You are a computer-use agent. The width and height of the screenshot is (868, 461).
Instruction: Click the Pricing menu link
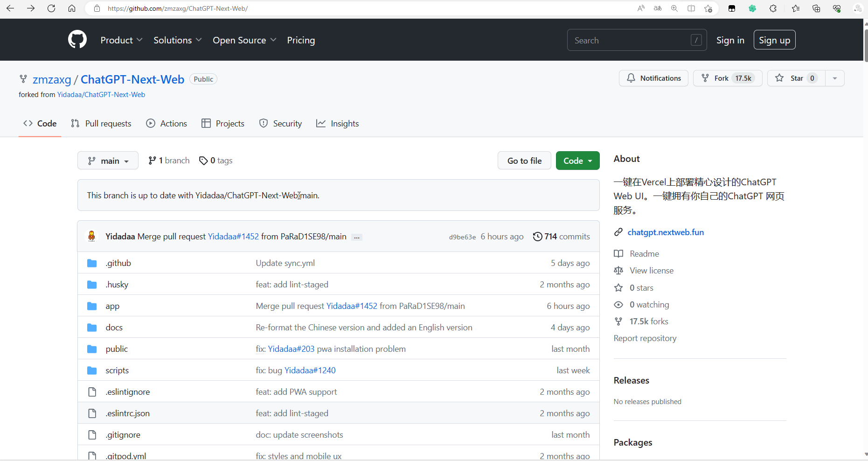click(301, 40)
